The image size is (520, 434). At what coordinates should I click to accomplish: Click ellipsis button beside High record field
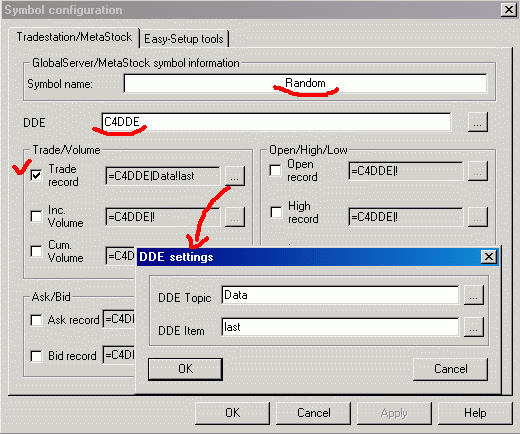(x=478, y=217)
